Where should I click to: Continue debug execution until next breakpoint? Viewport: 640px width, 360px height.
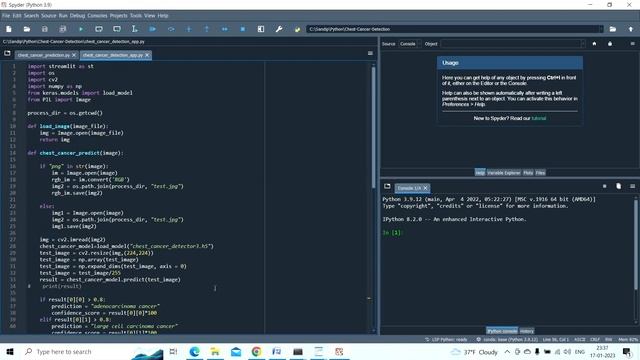(225, 29)
